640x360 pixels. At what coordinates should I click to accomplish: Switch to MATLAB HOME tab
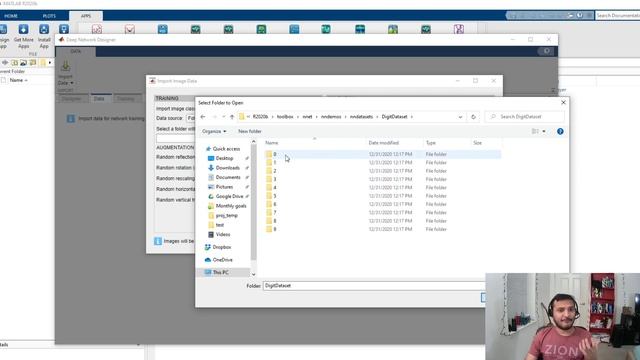11,16
